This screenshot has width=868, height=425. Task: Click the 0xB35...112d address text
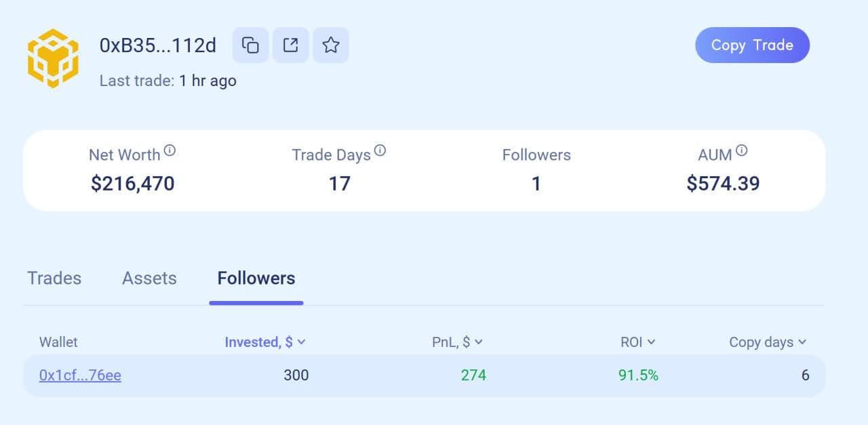[x=158, y=45]
